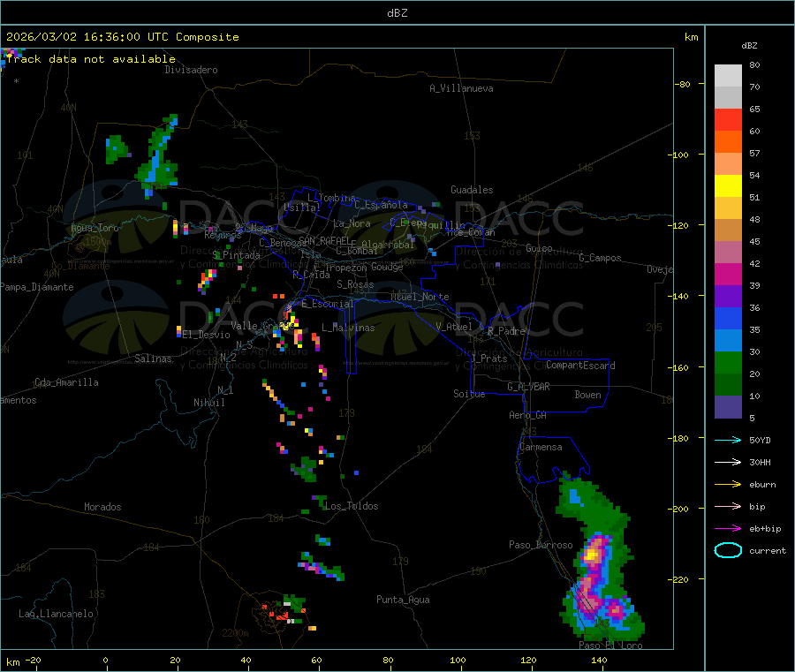
Task: Pick the light gray 70-80 dBZ color band
Action: 728,76
